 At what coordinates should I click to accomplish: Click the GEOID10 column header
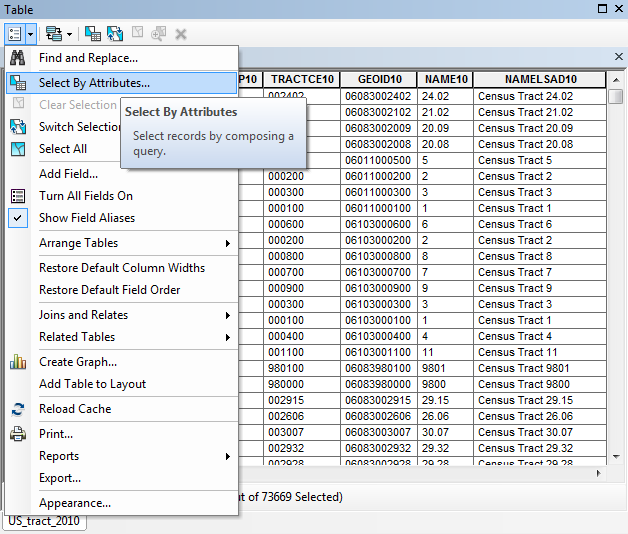(x=379, y=79)
